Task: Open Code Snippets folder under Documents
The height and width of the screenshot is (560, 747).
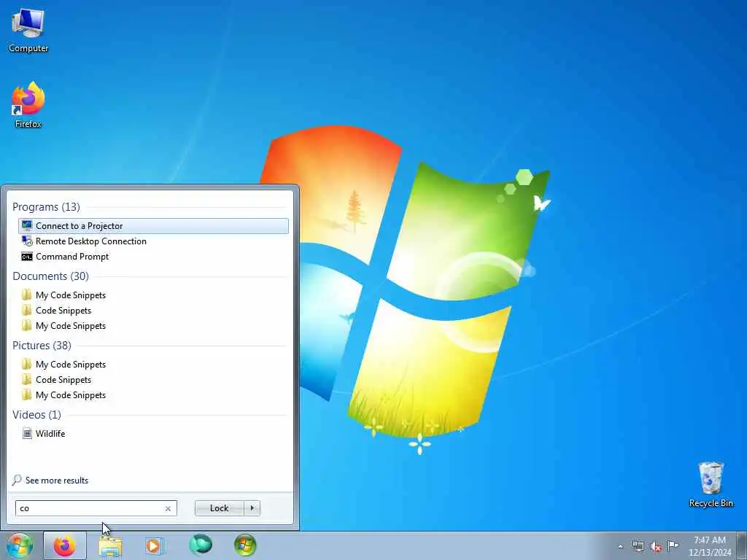Action: pos(153,311)
